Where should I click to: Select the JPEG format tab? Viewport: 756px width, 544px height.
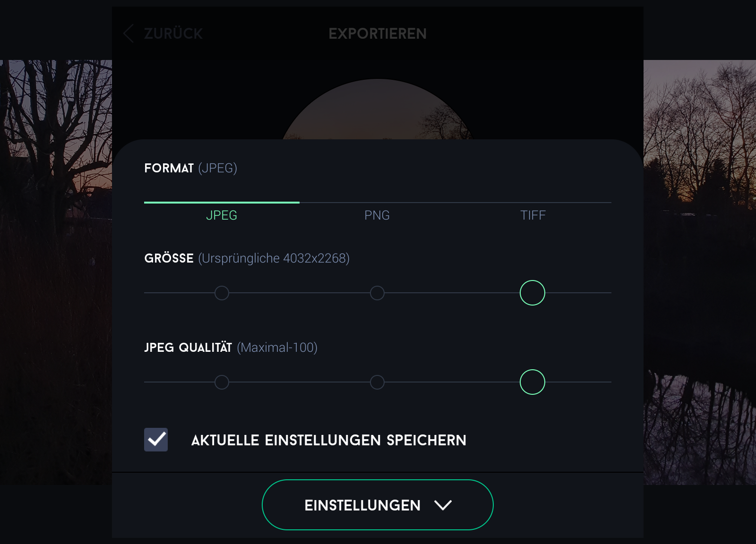point(222,215)
